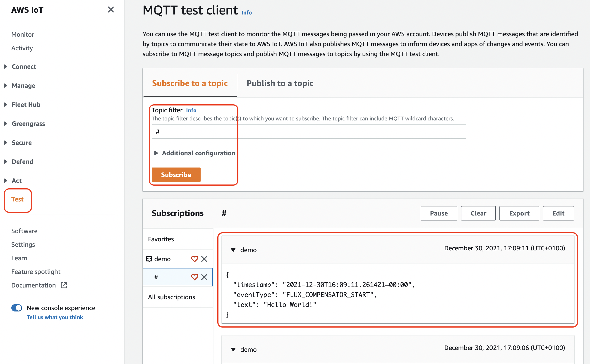Open Software in the sidebar

click(24, 231)
